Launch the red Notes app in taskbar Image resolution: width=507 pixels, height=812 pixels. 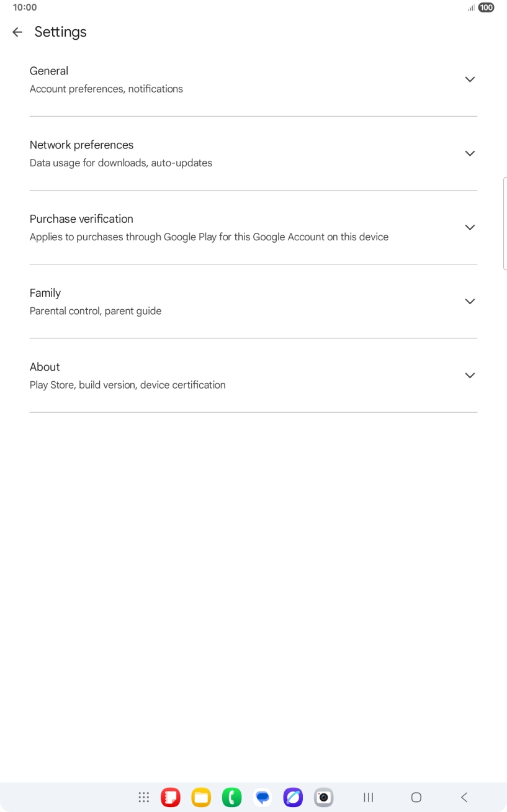pos(171,797)
